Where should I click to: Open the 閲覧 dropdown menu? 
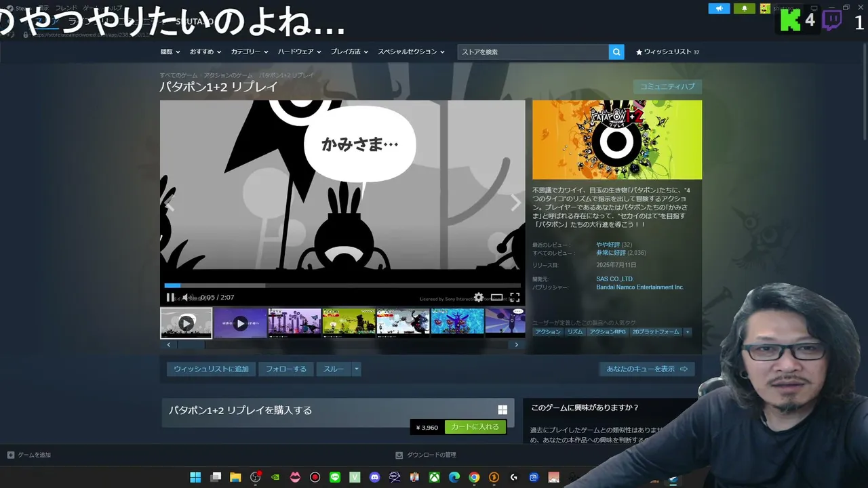170,52
